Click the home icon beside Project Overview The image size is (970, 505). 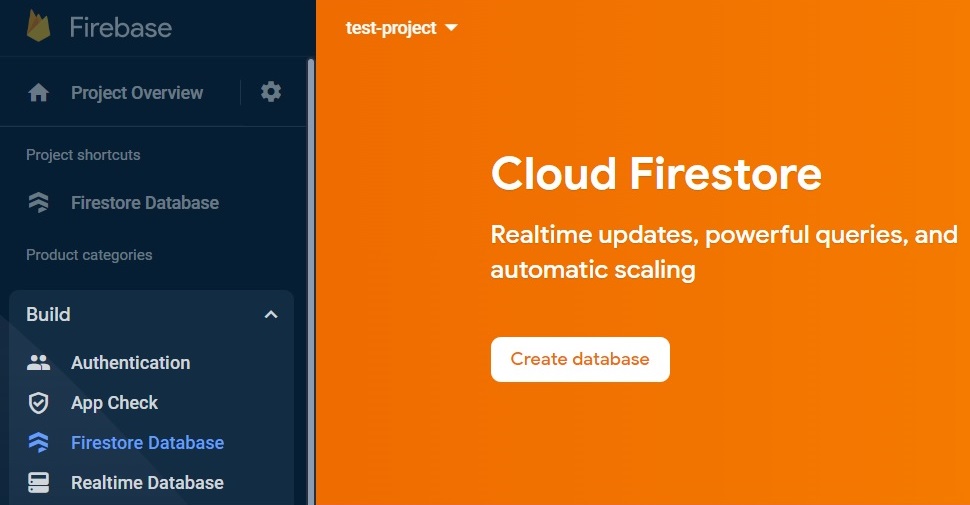38,93
